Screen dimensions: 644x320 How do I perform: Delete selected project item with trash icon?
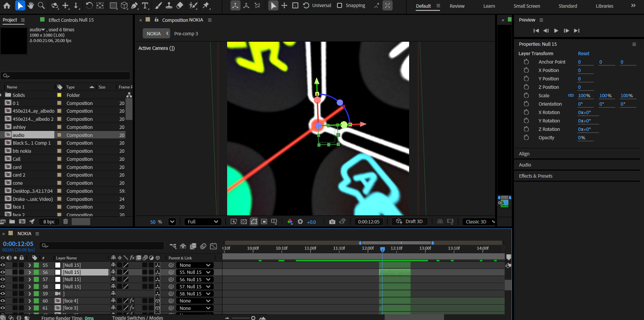(x=66, y=221)
